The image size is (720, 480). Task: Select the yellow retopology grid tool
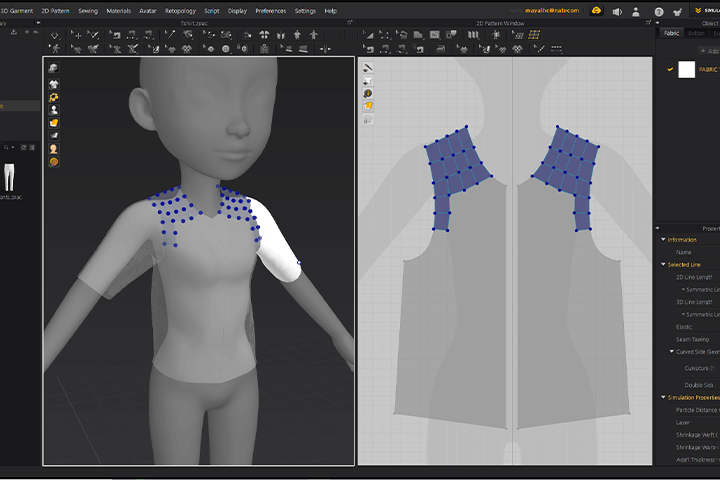(534, 34)
